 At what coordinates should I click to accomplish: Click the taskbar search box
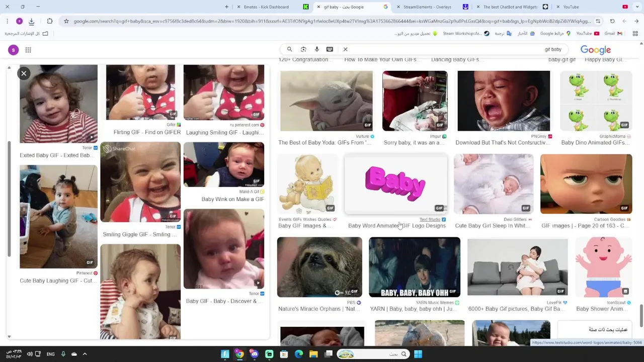coord(373,354)
